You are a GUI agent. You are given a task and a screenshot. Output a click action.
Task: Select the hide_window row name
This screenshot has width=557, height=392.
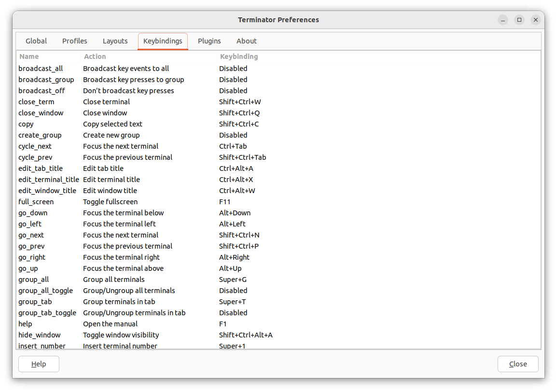40,335
